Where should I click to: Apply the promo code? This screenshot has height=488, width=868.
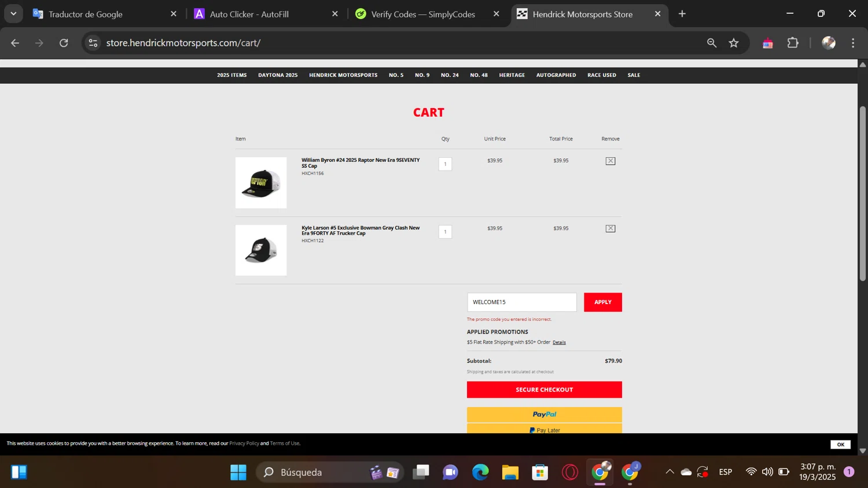tap(603, 302)
